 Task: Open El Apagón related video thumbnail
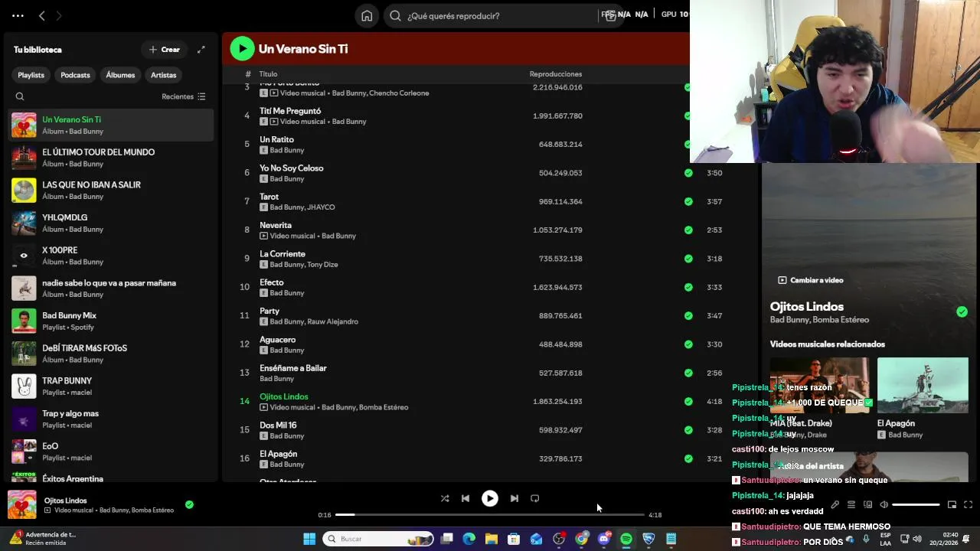923,385
